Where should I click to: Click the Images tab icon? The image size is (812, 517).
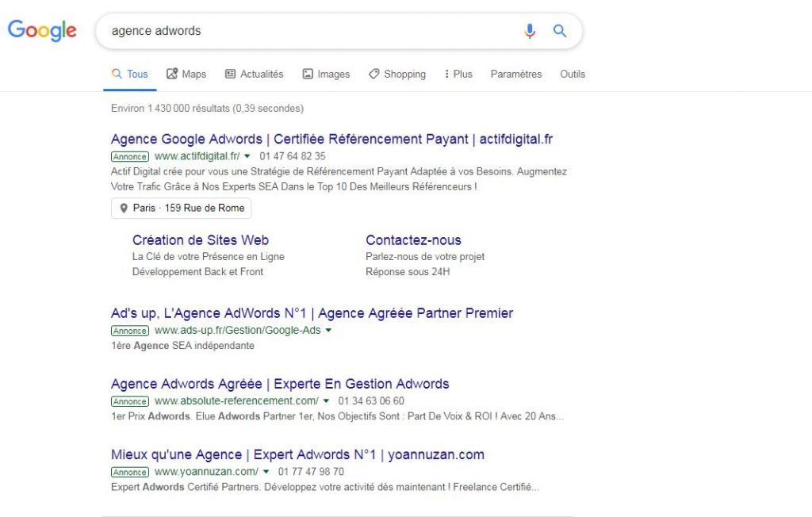308,74
